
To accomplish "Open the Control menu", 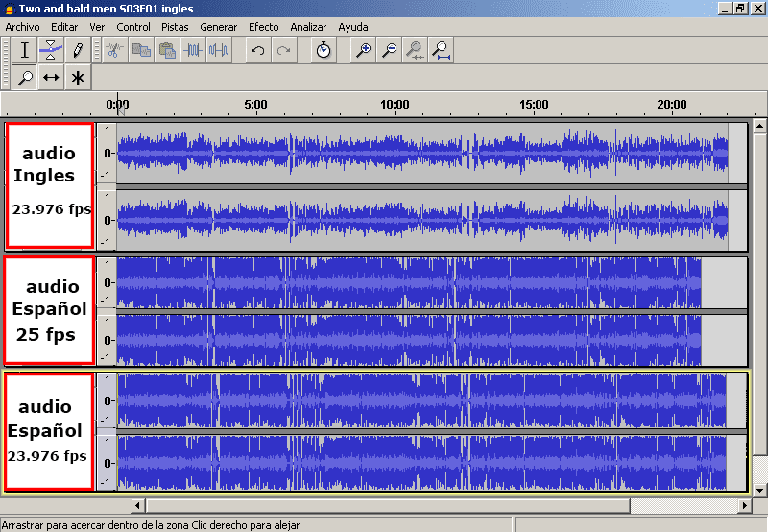I will [x=133, y=27].
